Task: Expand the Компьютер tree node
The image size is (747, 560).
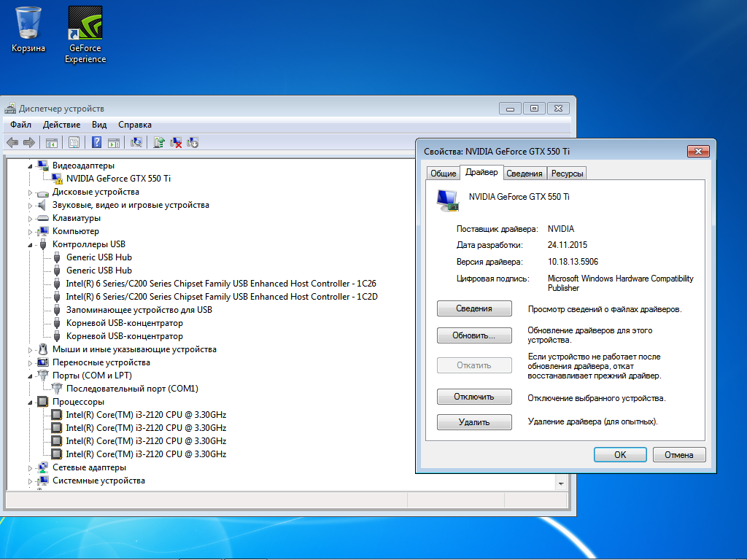Action: (30, 232)
